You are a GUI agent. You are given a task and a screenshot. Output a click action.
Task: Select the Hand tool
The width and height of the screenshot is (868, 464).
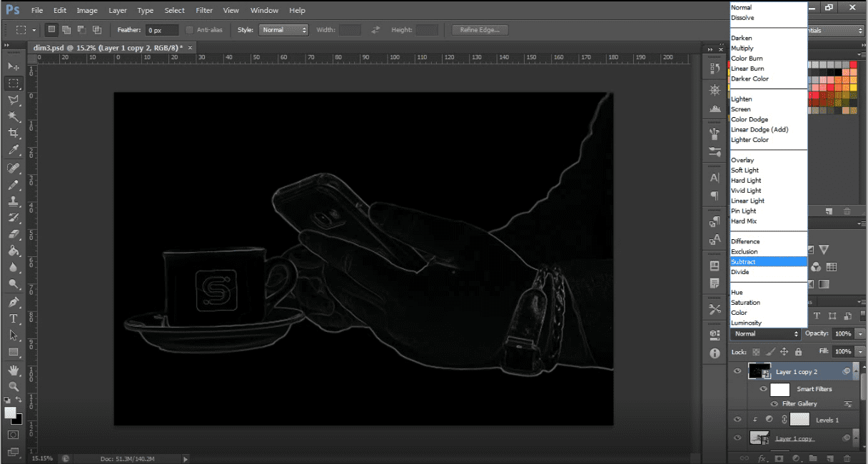[14, 370]
